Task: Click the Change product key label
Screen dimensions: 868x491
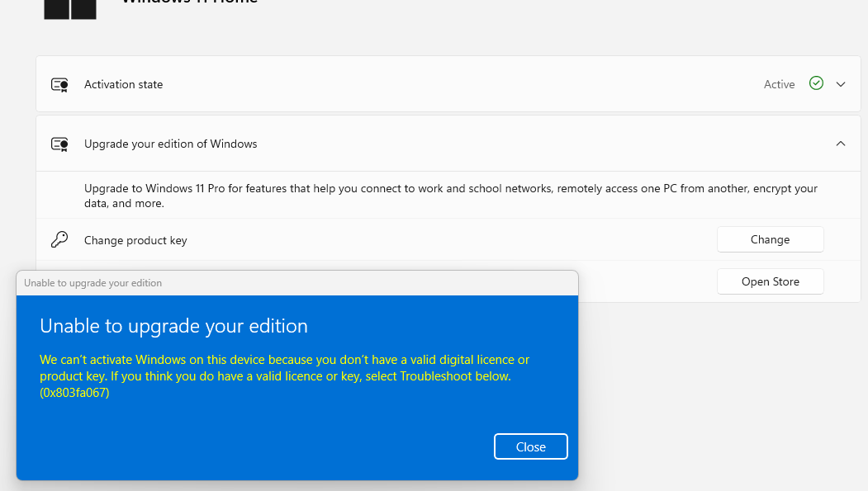Action: click(135, 240)
